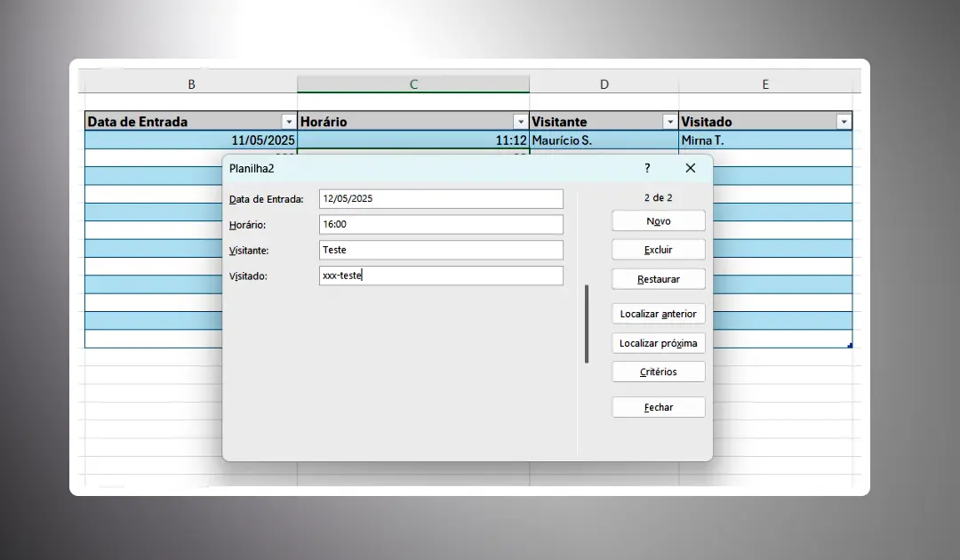Screen dimensions: 960x560
Task: Click Localizar próxima button
Action: [x=659, y=343]
